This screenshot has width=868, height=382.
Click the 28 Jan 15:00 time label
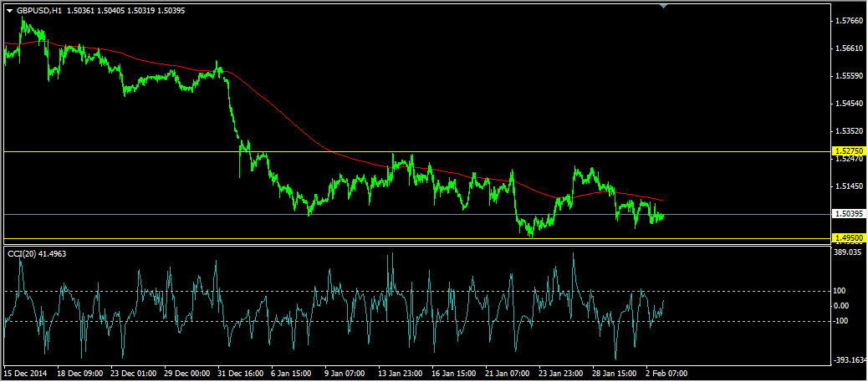tap(613, 374)
